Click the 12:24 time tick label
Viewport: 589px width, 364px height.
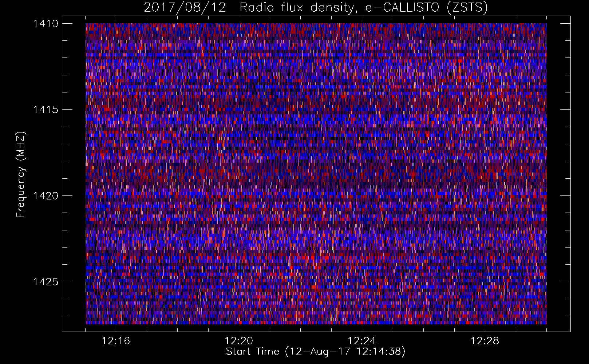(362, 341)
